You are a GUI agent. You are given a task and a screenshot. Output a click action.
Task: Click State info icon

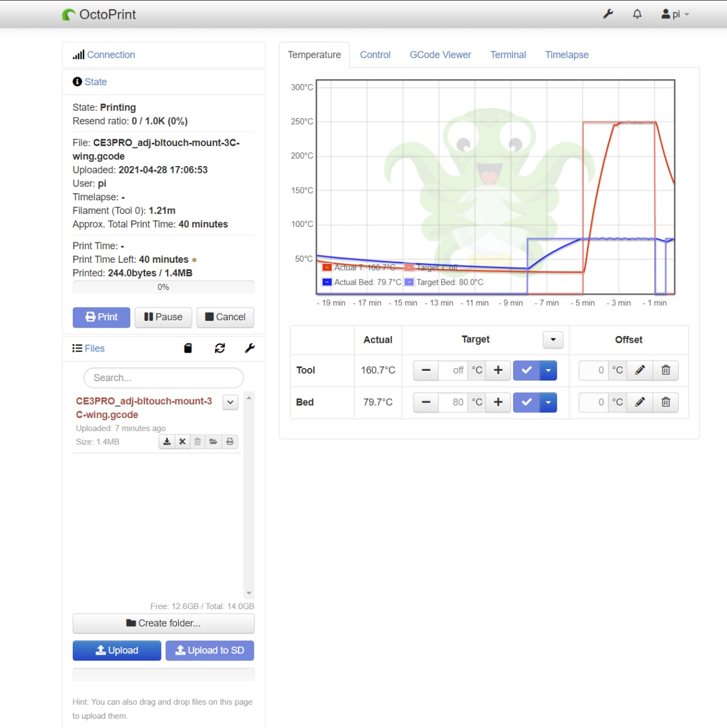[77, 82]
